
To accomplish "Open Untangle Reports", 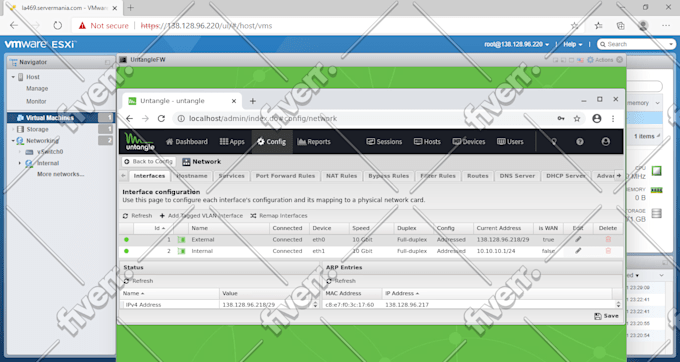I will tap(314, 142).
